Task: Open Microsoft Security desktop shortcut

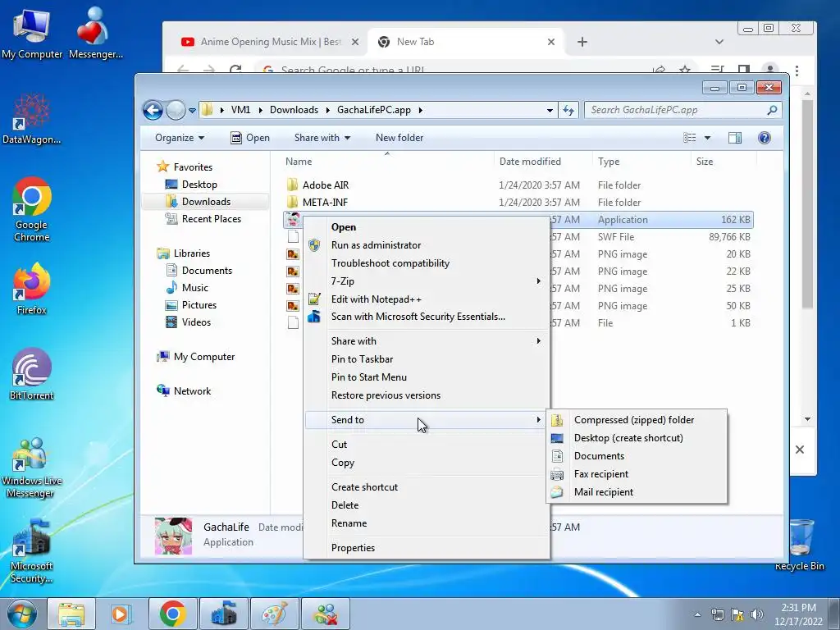Action: (32, 550)
